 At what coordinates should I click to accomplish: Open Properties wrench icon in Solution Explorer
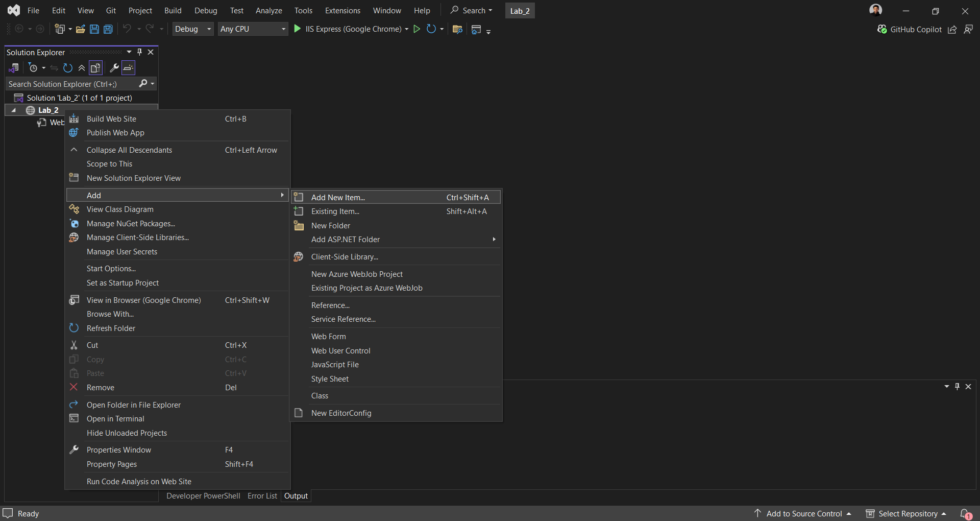click(114, 68)
